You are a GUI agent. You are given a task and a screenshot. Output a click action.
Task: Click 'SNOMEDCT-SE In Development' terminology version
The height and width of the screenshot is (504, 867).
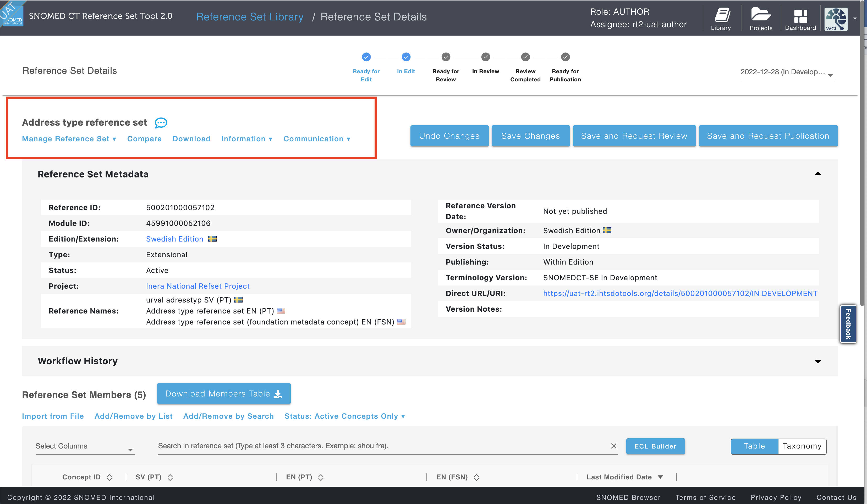pos(600,278)
